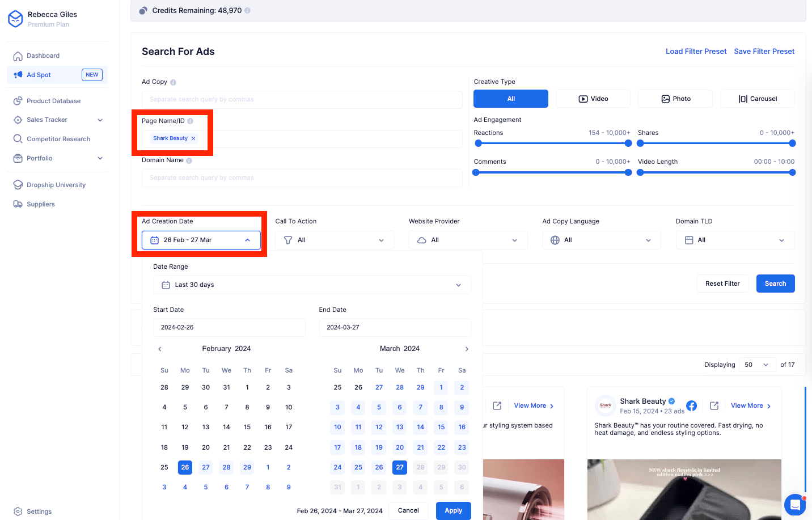Navigate to Competitor Research
812x520 pixels.
(58, 139)
